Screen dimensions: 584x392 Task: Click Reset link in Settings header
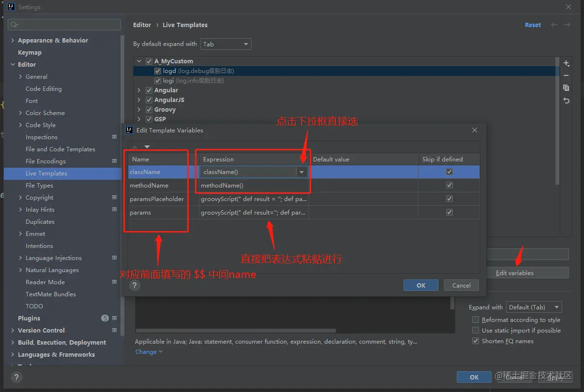point(533,25)
